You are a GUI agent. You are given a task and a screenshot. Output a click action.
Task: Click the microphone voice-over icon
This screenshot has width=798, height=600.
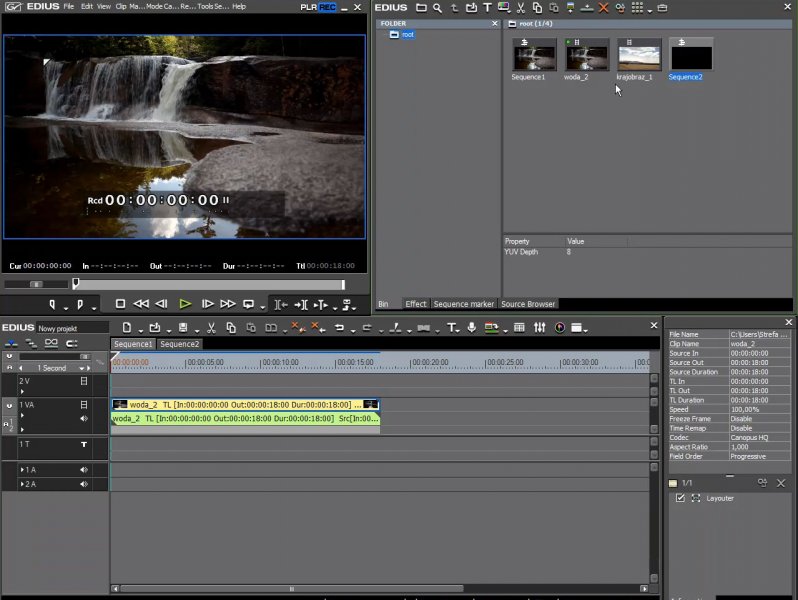click(471, 328)
